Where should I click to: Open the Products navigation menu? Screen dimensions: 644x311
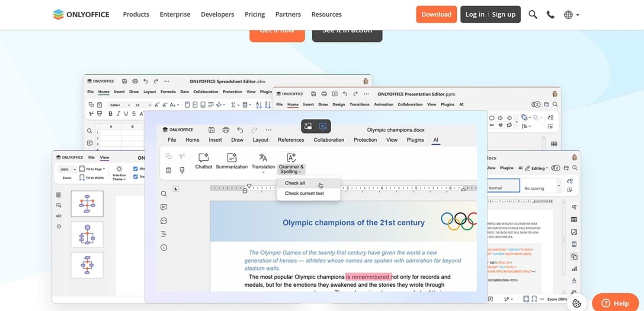(136, 14)
